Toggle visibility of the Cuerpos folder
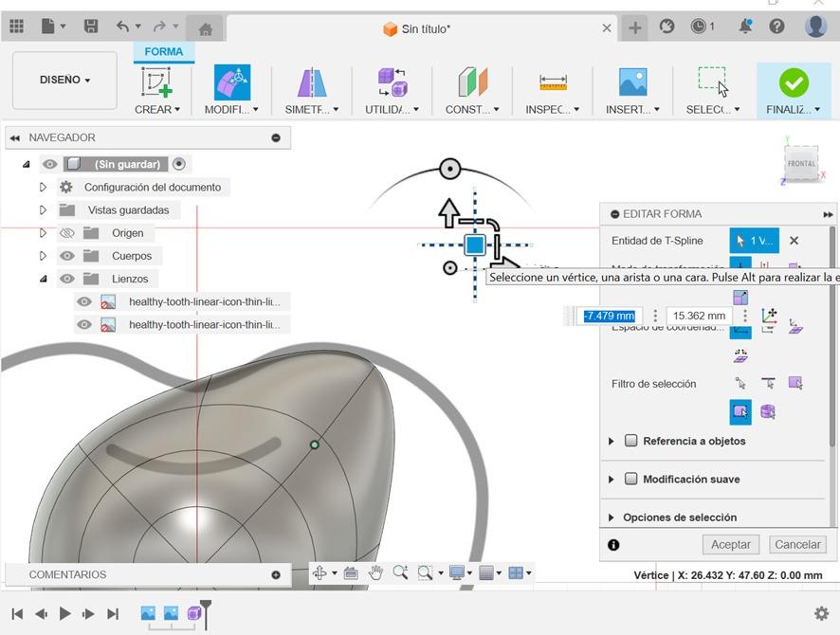Image resolution: width=840 pixels, height=635 pixels. [67, 256]
